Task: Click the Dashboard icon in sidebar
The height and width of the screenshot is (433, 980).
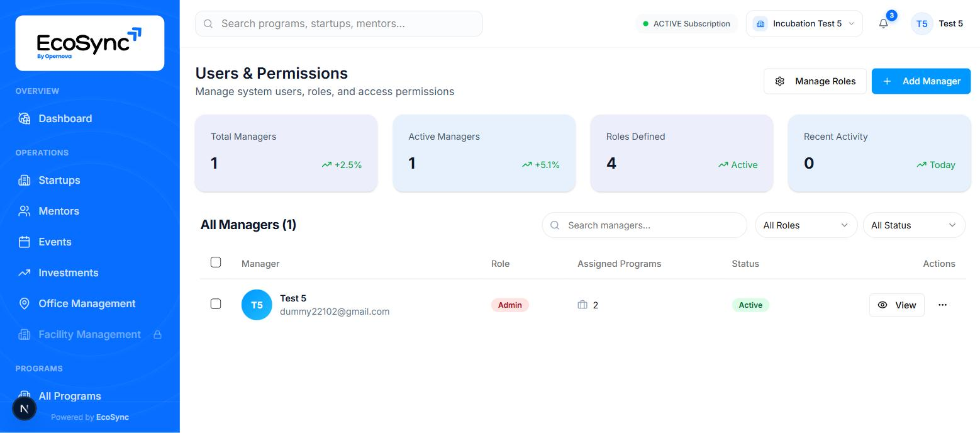Action: (25, 118)
